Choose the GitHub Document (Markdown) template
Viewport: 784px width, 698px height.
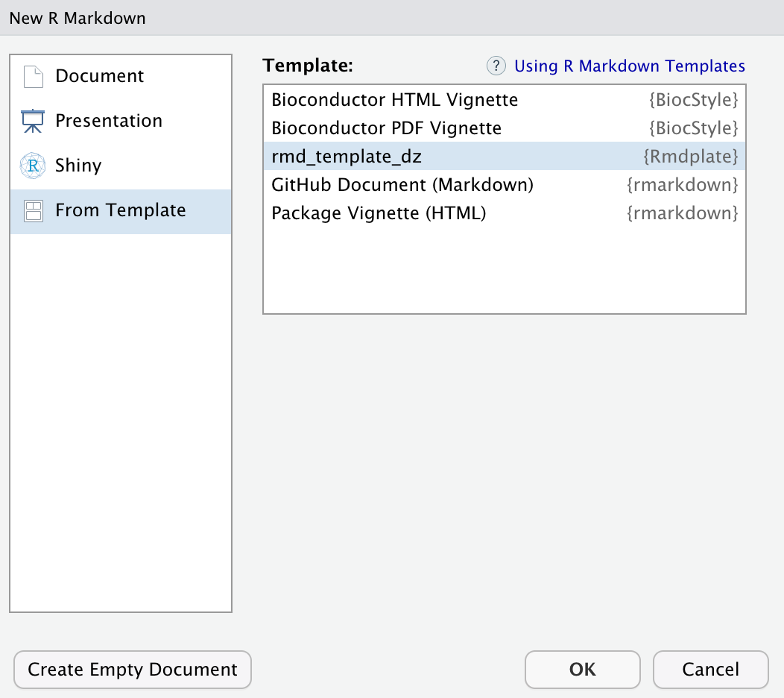pyautogui.click(x=402, y=185)
